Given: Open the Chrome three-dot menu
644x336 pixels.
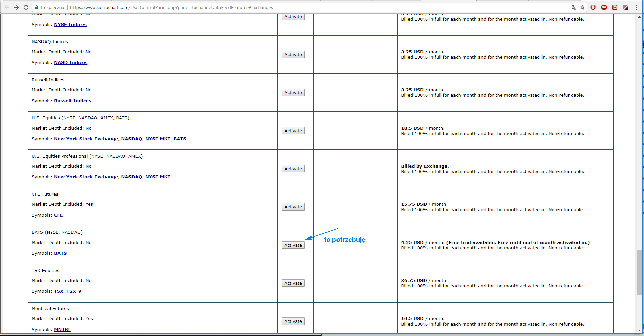Looking at the screenshot, I should pos(637,7).
